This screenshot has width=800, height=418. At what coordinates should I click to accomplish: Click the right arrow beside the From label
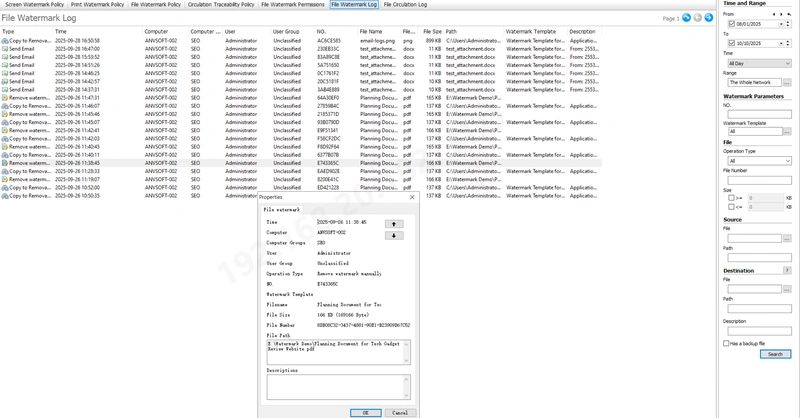[781, 14]
